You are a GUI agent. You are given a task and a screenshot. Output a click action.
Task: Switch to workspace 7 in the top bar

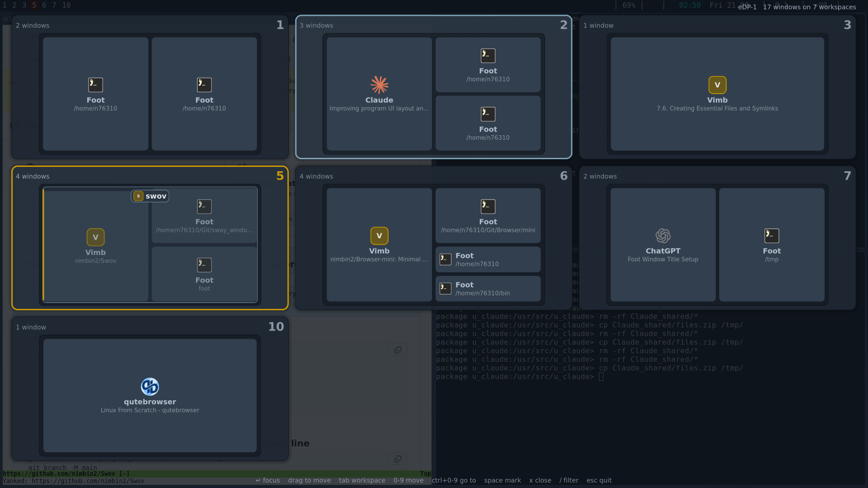pyautogui.click(x=54, y=5)
